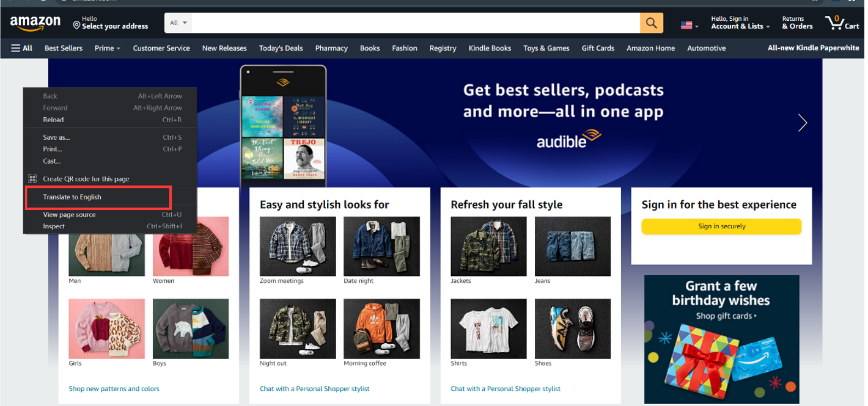Advance banner with right arrow
868x406 pixels.
803,123
